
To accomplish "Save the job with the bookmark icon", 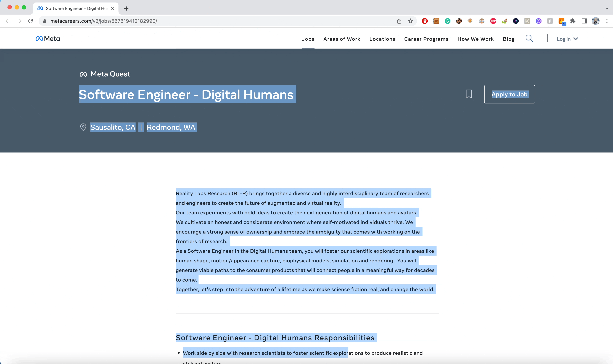I will click(x=469, y=94).
